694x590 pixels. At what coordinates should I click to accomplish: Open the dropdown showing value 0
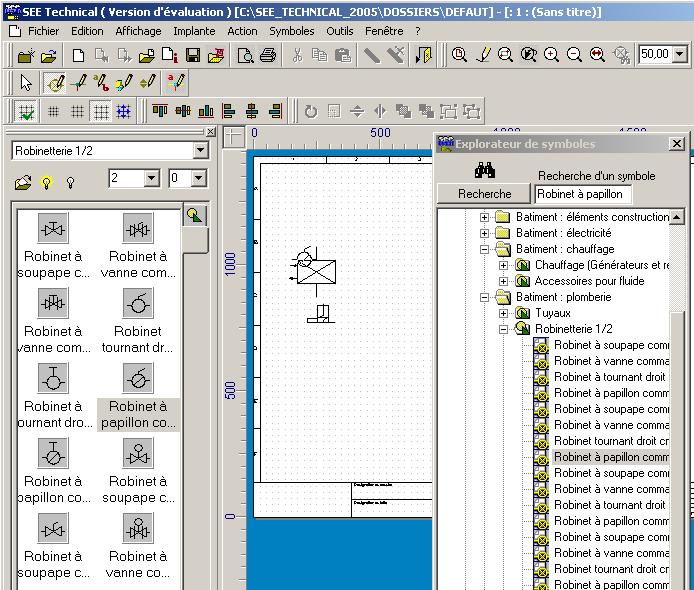coord(199,178)
